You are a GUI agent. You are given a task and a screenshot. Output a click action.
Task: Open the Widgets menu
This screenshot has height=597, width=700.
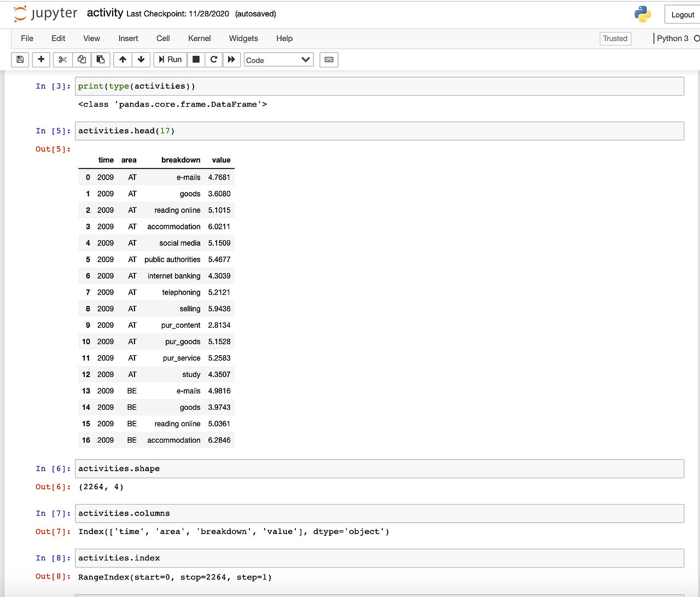click(x=243, y=38)
